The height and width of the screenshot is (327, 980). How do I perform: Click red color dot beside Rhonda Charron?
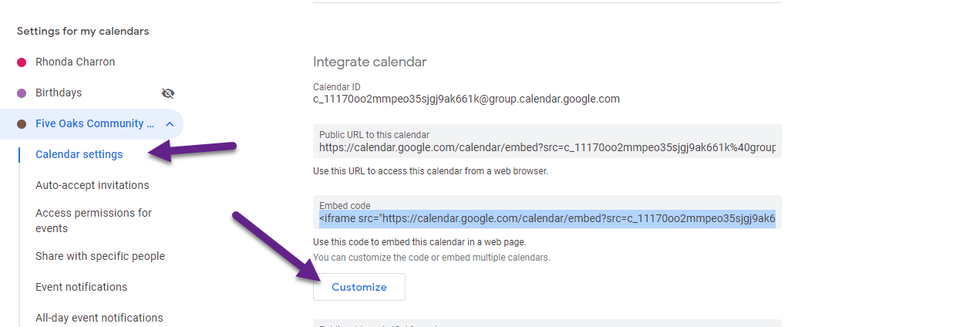(22, 62)
